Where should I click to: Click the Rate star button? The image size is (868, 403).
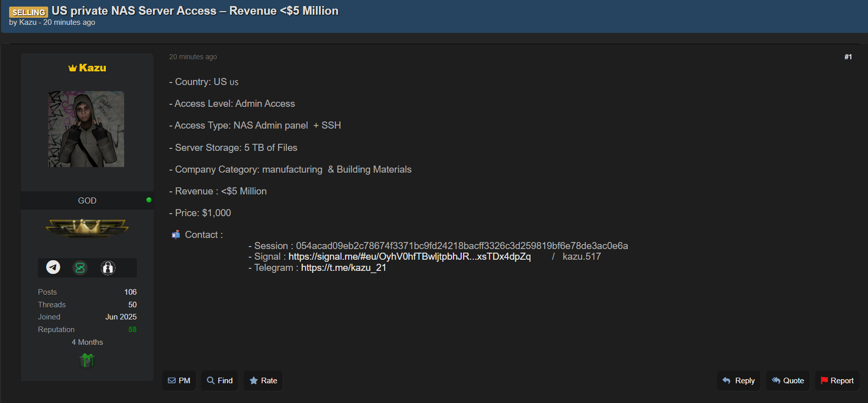point(263,381)
